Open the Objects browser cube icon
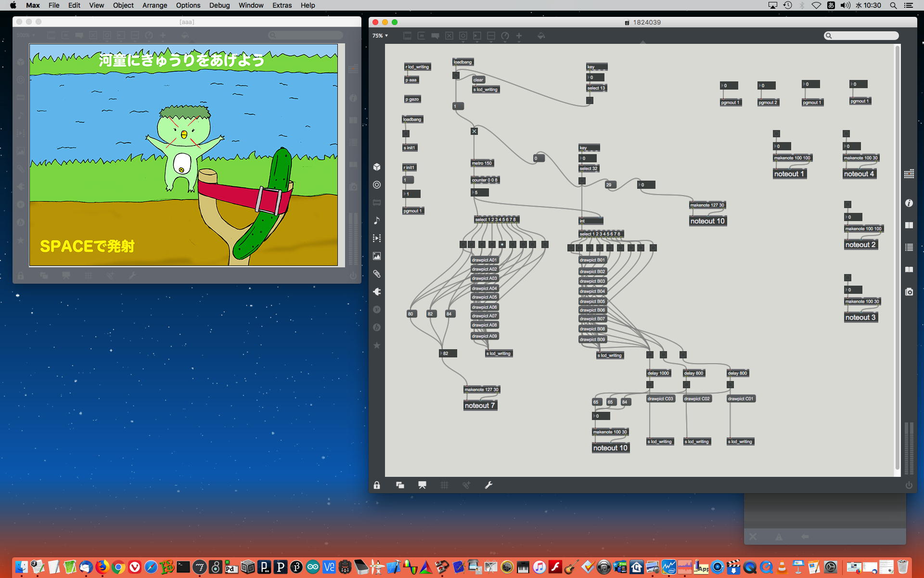 [x=377, y=167]
